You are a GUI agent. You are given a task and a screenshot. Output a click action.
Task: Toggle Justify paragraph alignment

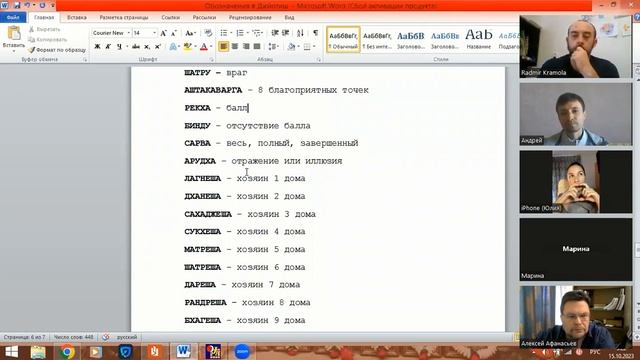[x=257, y=47]
